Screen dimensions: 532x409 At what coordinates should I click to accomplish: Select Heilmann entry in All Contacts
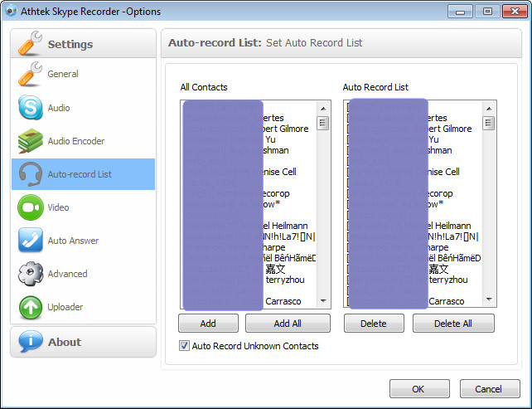tap(249, 226)
